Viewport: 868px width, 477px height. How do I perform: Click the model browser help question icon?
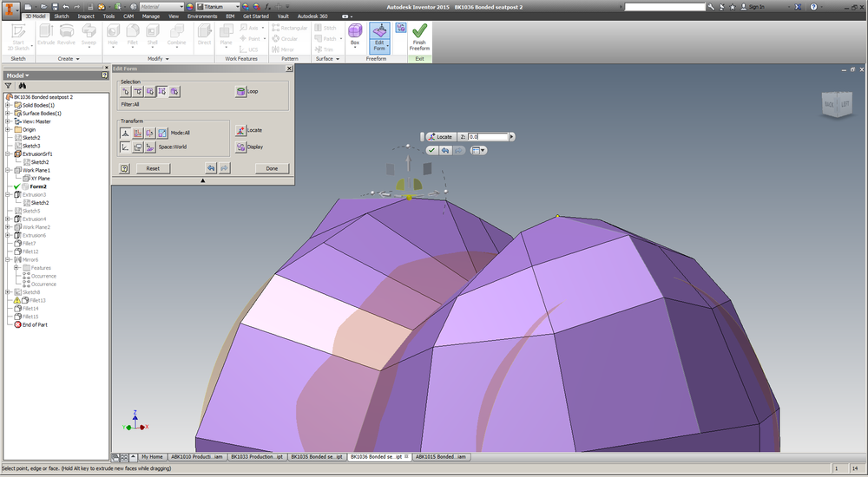pyautogui.click(x=105, y=75)
